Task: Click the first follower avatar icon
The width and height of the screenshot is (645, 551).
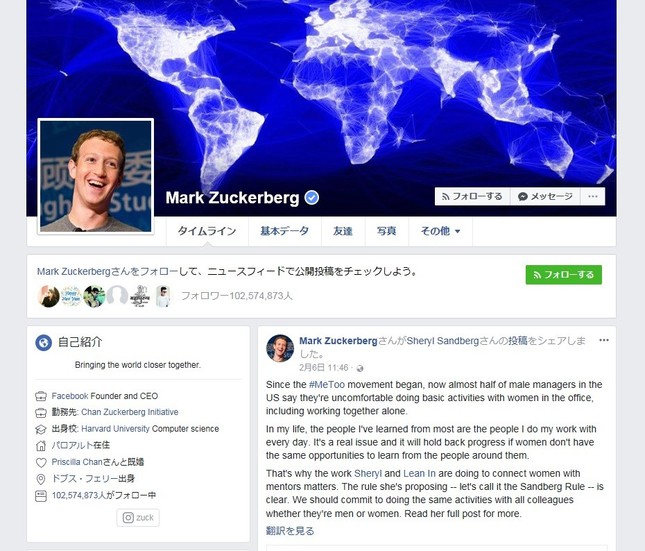Action: [49, 296]
